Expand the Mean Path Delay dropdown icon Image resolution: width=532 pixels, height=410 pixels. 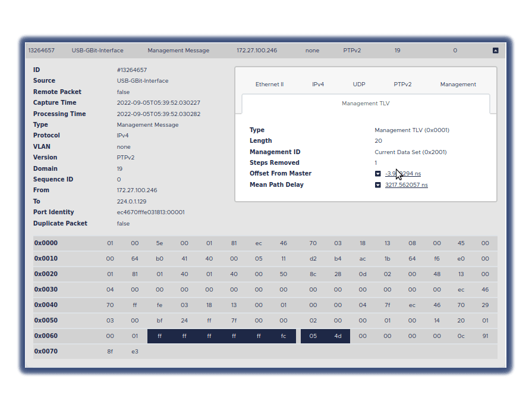point(377,185)
